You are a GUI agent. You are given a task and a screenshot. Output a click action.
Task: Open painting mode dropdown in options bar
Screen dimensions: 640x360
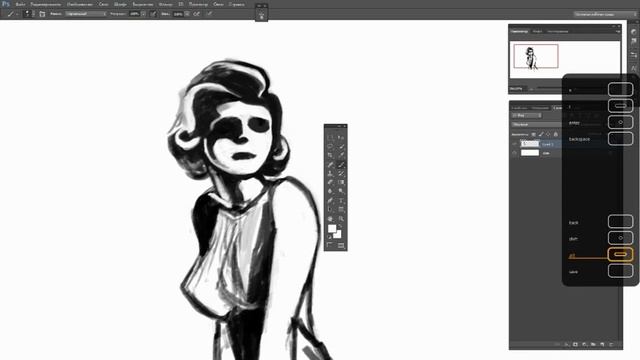coord(86,14)
